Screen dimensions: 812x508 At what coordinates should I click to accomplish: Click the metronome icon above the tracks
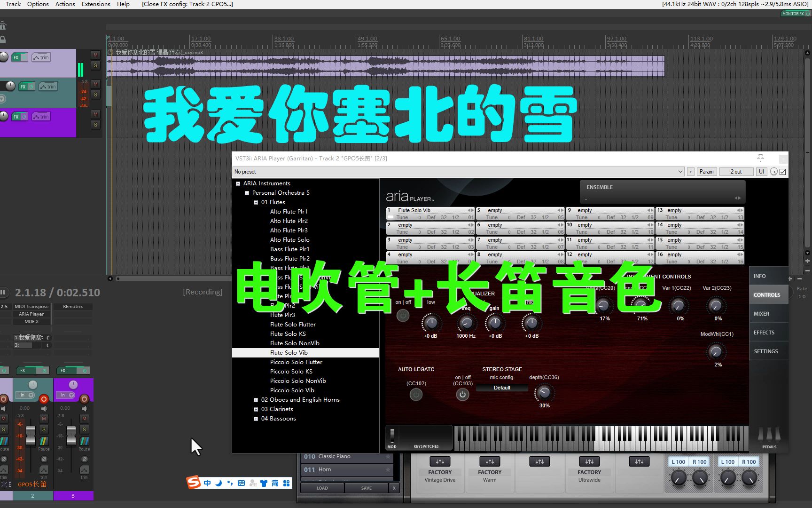pos(3,26)
